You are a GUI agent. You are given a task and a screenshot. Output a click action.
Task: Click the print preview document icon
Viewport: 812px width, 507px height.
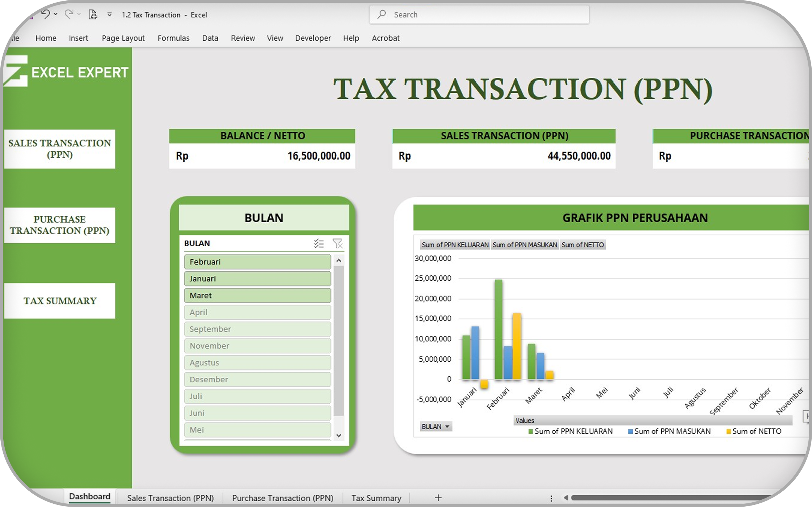click(93, 15)
